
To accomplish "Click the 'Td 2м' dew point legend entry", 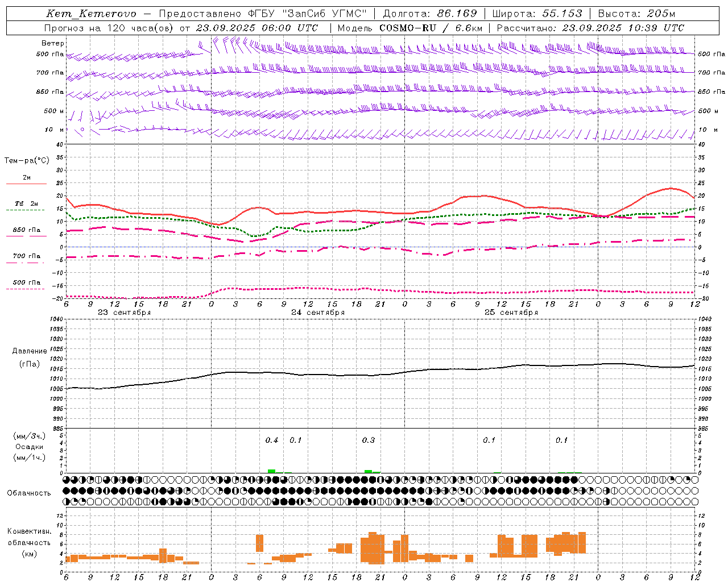I will [x=27, y=203].
